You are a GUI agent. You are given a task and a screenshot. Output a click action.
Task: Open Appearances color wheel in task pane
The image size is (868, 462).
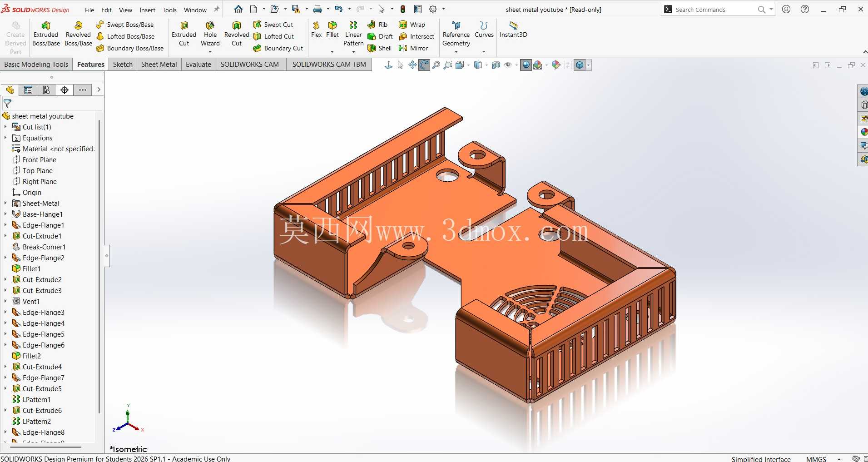[864, 132]
